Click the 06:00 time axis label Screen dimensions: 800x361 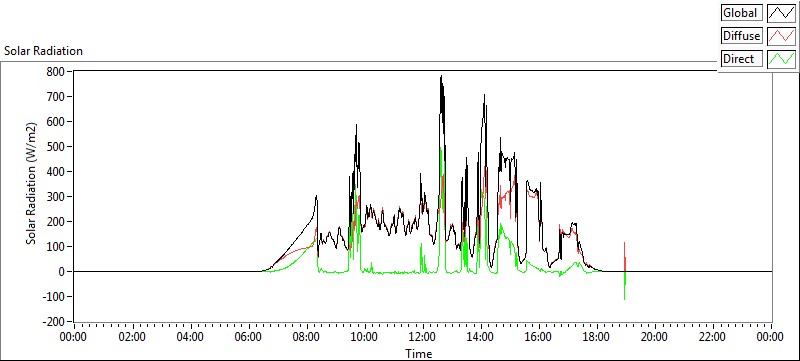coord(249,337)
